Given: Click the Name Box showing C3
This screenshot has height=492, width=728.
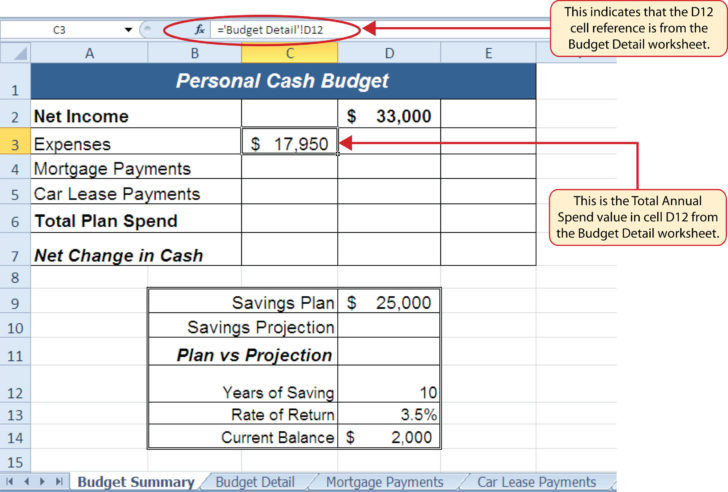Looking at the screenshot, I should click(59, 30).
